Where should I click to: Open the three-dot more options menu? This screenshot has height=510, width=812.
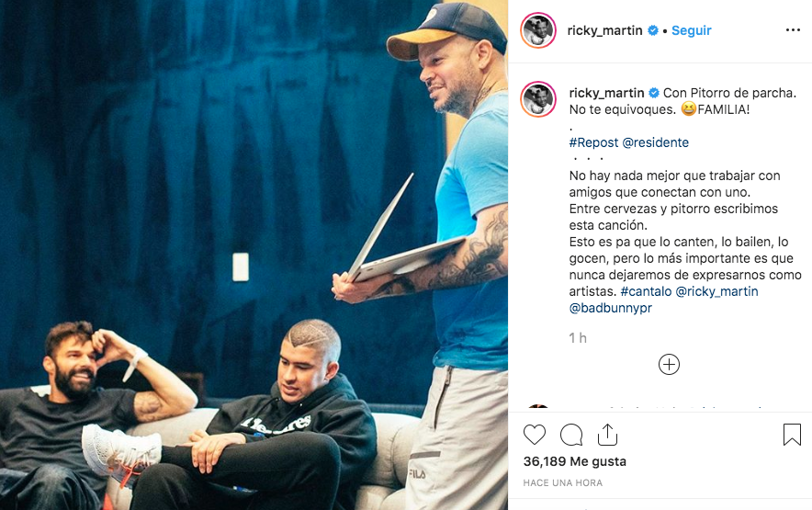[793, 30]
